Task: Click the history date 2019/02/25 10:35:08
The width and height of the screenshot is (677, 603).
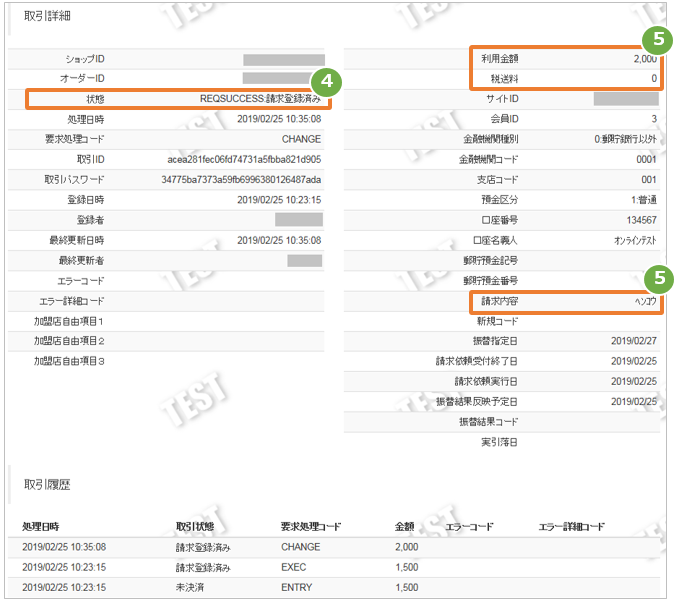Action: [x=64, y=547]
